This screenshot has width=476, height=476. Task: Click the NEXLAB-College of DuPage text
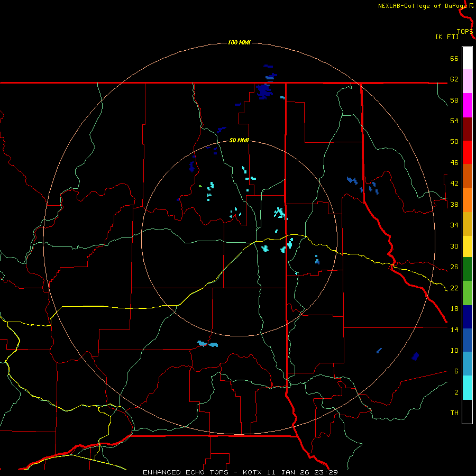click(423, 6)
